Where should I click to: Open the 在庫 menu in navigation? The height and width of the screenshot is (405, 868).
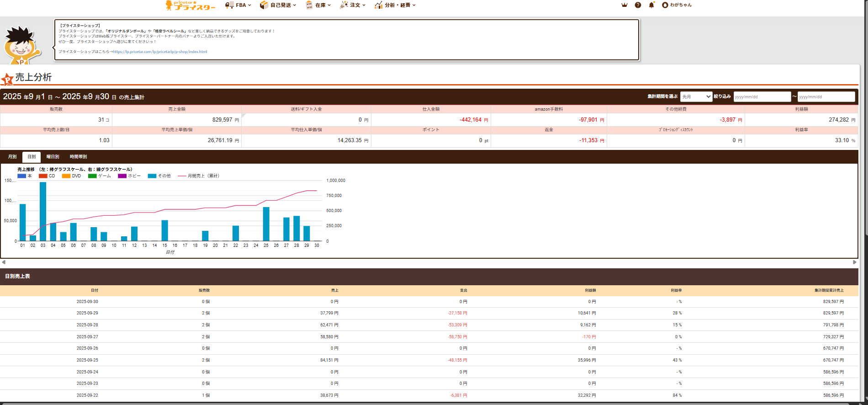[318, 5]
